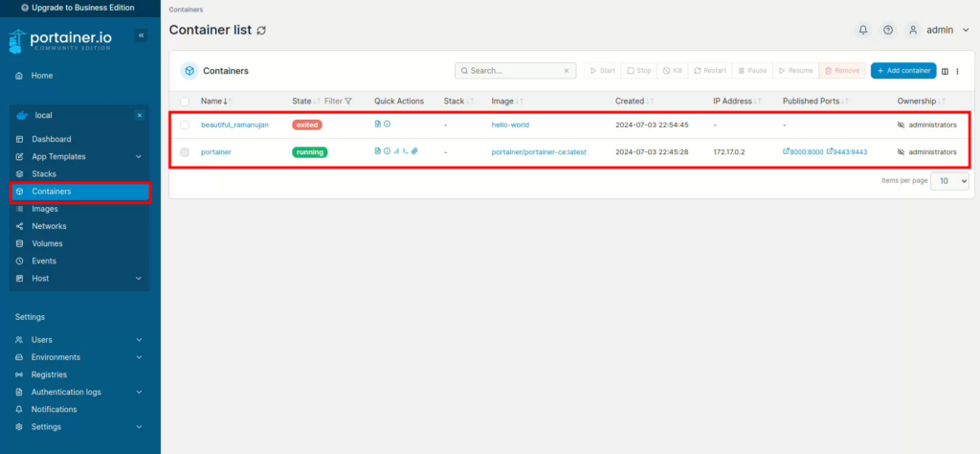Click the help question mark icon
Viewport: 980px width, 454px height.
[888, 30]
